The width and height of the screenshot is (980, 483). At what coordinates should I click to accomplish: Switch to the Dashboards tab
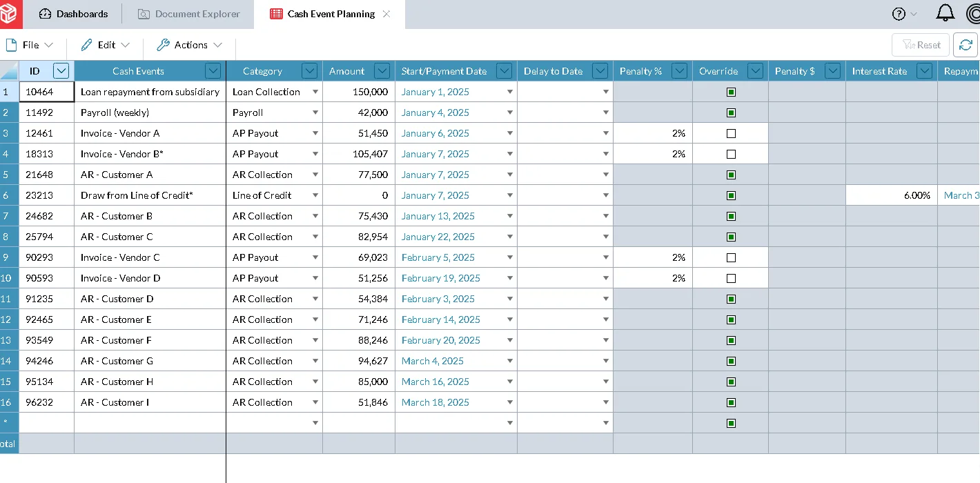(74, 14)
